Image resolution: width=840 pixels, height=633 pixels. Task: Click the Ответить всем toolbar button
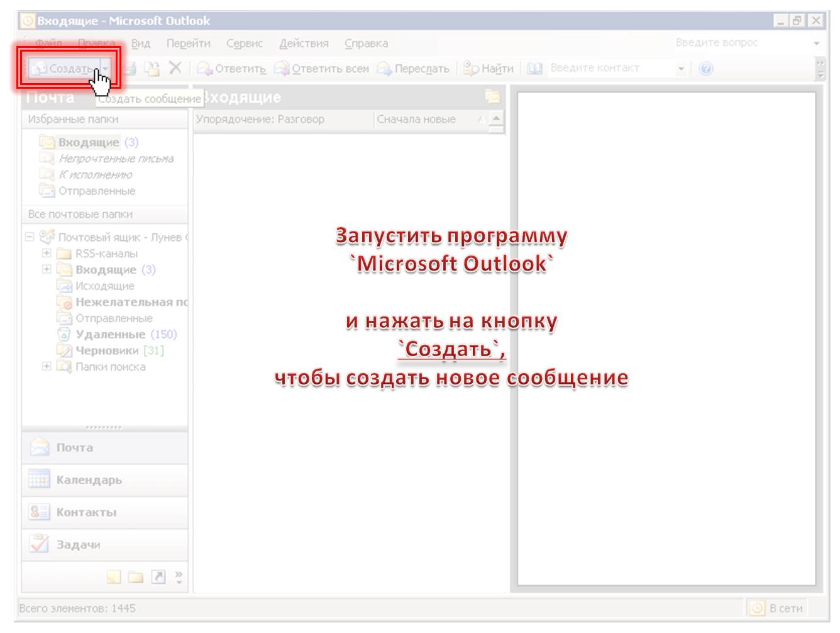(x=321, y=68)
